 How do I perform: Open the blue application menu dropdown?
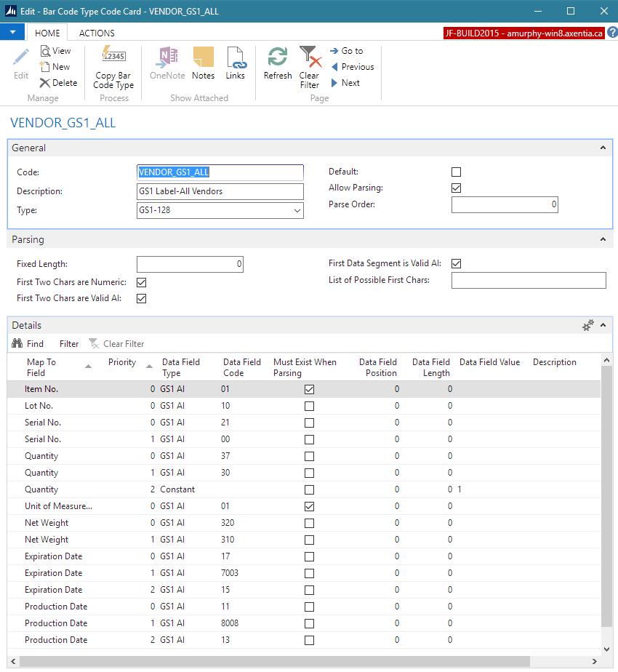[x=12, y=33]
